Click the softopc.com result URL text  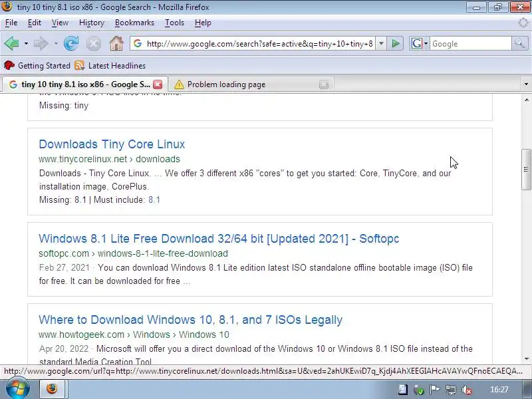coord(133,253)
